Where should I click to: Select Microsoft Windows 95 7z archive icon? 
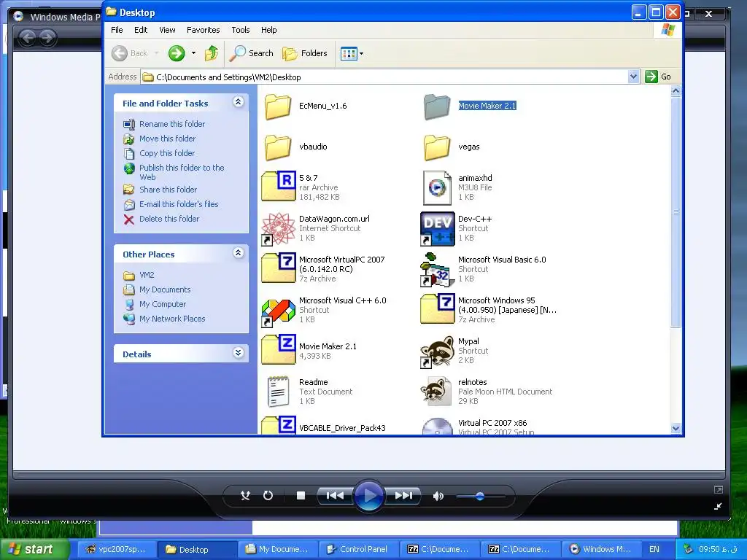click(x=438, y=308)
